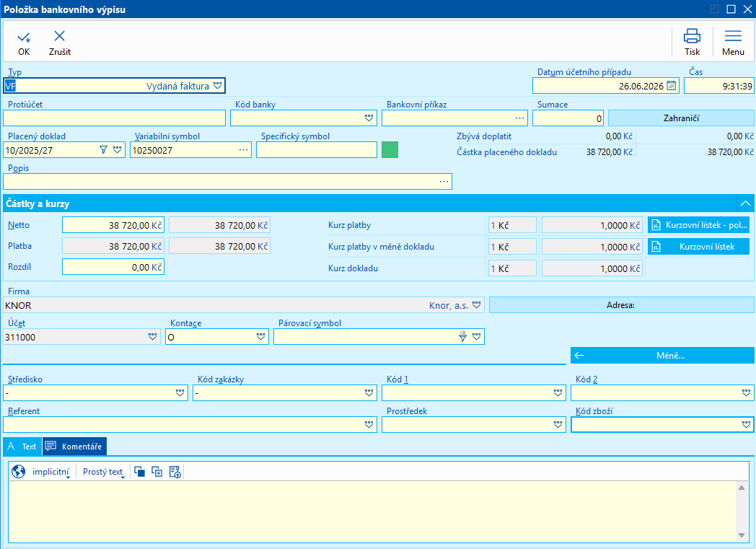Open the Tisk printer icon
The height and width of the screenshot is (549, 756).
[x=692, y=36]
